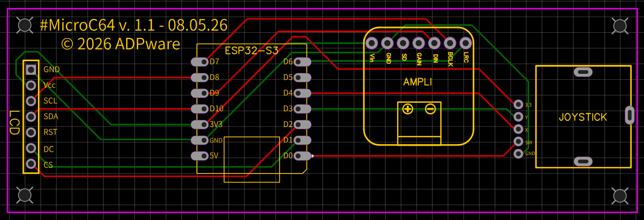
Task: Pick the ESP32-S3 D1 pad
Action: coord(302,140)
